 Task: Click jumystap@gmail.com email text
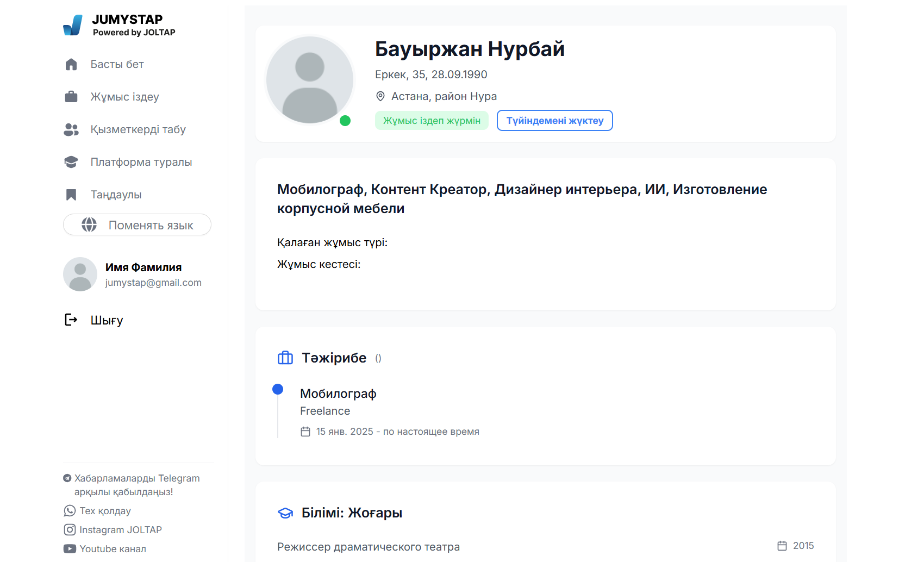[x=153, y=283]
